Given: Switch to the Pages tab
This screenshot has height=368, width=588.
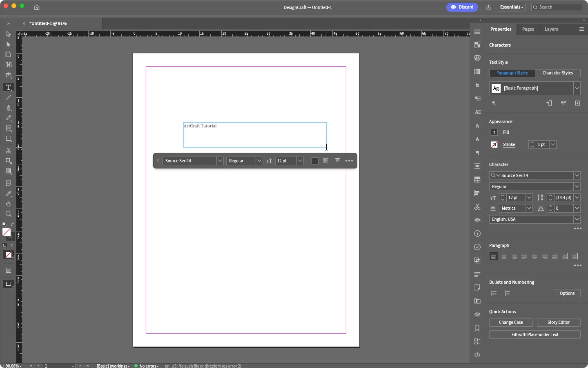Looking at the screenshot, I should click(528, 29).
